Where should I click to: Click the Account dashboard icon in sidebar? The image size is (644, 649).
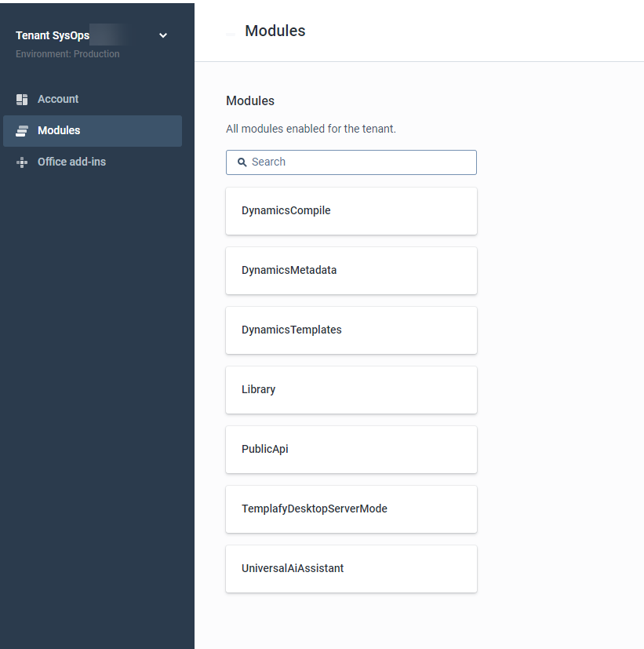point(22,100)
